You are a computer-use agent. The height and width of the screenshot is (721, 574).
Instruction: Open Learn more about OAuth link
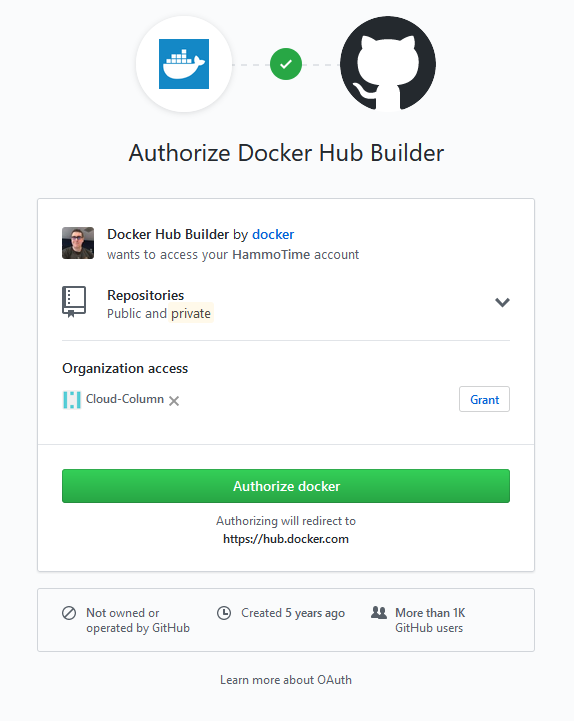tap(286, 680)
